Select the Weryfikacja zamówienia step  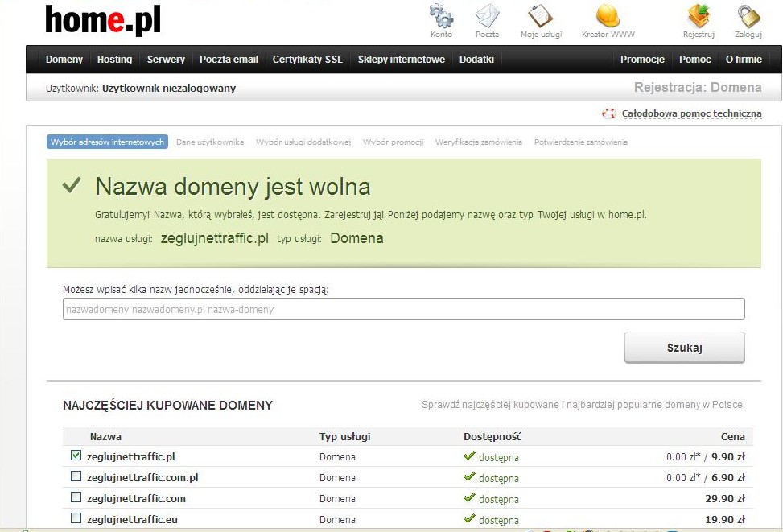(478, 142)
